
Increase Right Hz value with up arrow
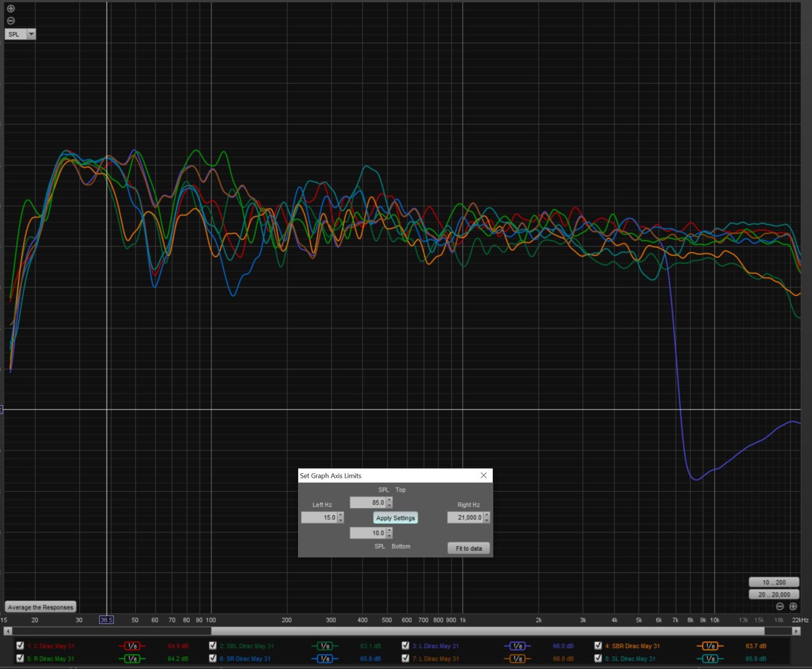click(487, 515)
